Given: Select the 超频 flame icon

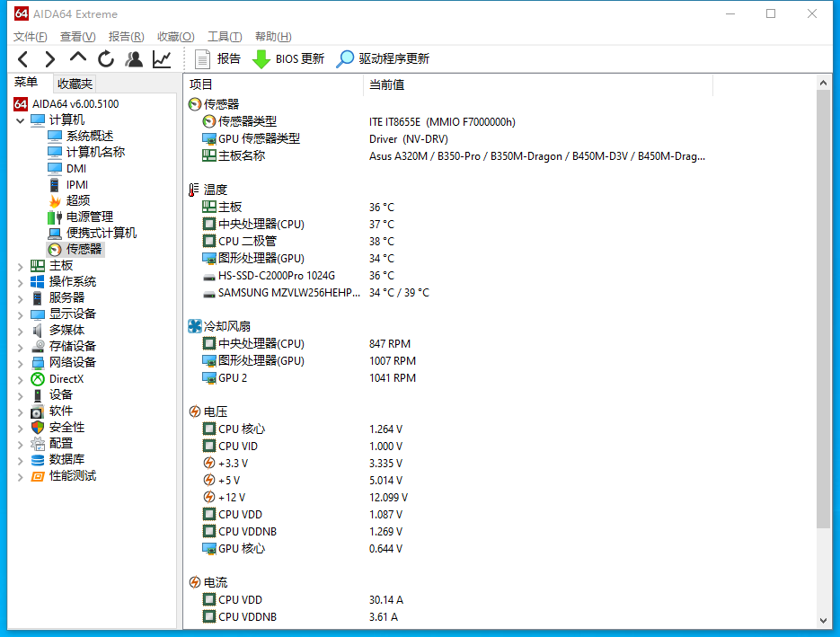Looking at the screenshot, I should tap(55, 201).
